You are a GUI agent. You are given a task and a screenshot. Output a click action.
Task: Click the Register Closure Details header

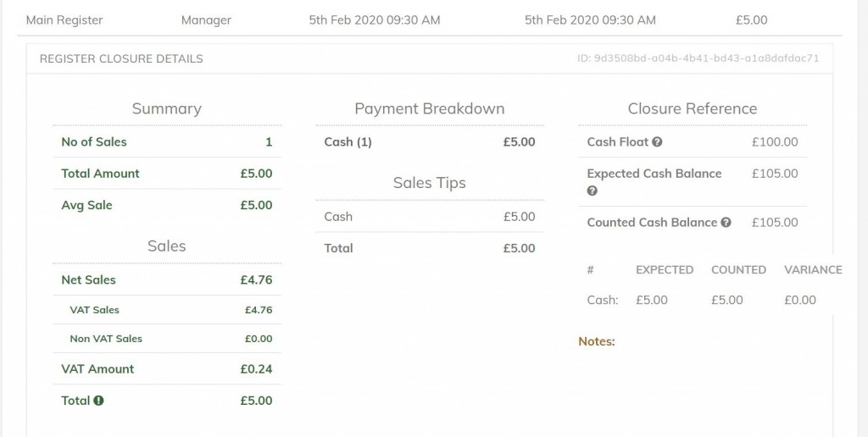[x=121, y=58]
